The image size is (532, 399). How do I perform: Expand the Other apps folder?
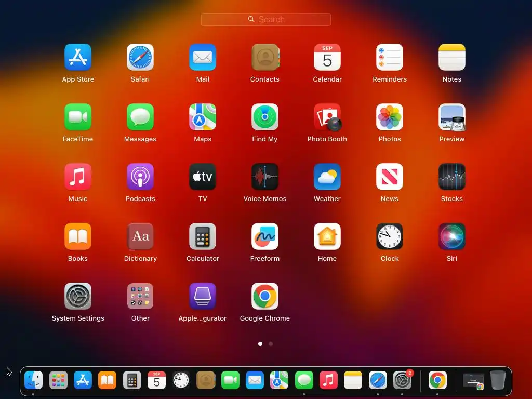point(140,296)
